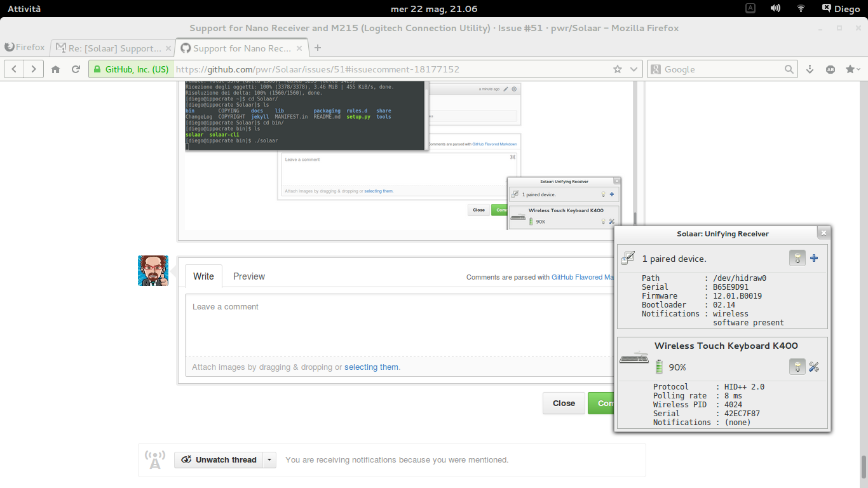Click protocol value 'HID++ 2.0'

745,386
